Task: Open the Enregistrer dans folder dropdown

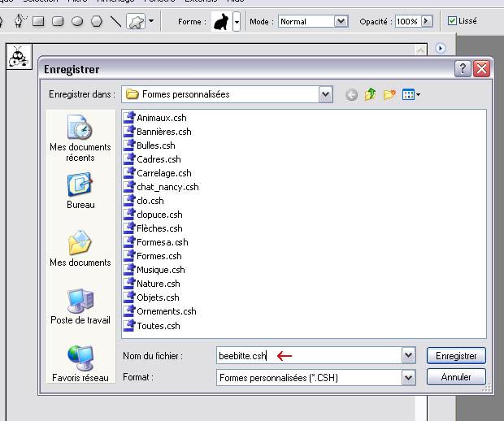Action: (x=326, y=94)
